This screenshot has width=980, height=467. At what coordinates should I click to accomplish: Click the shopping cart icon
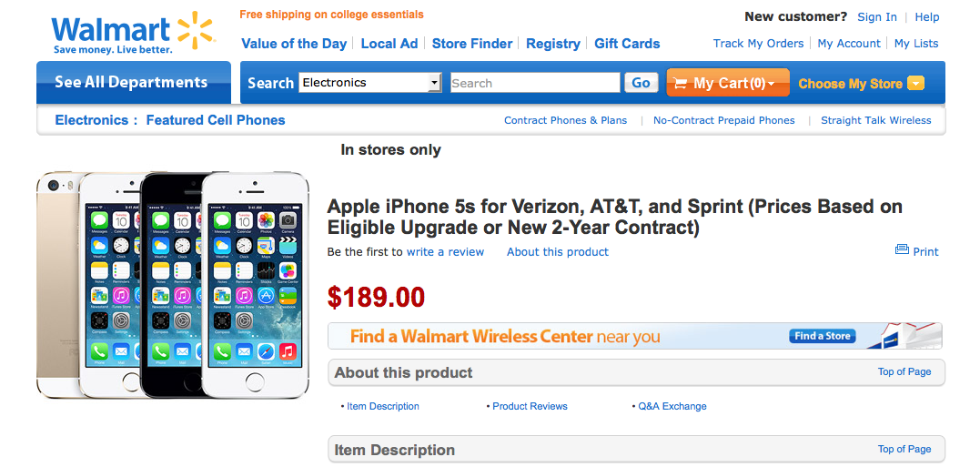680,83
